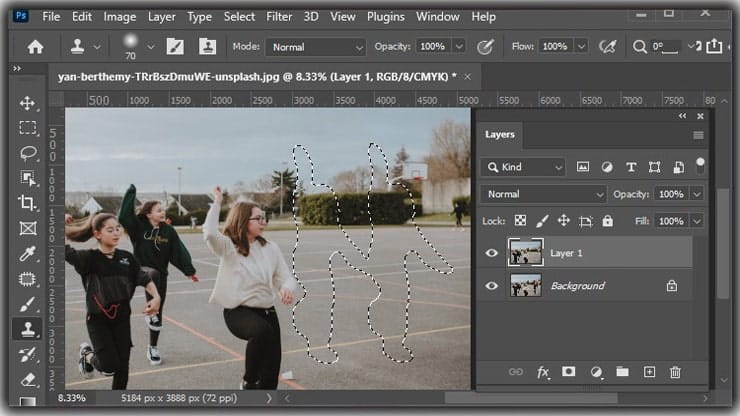Open the Window menu

click(437, 17)
